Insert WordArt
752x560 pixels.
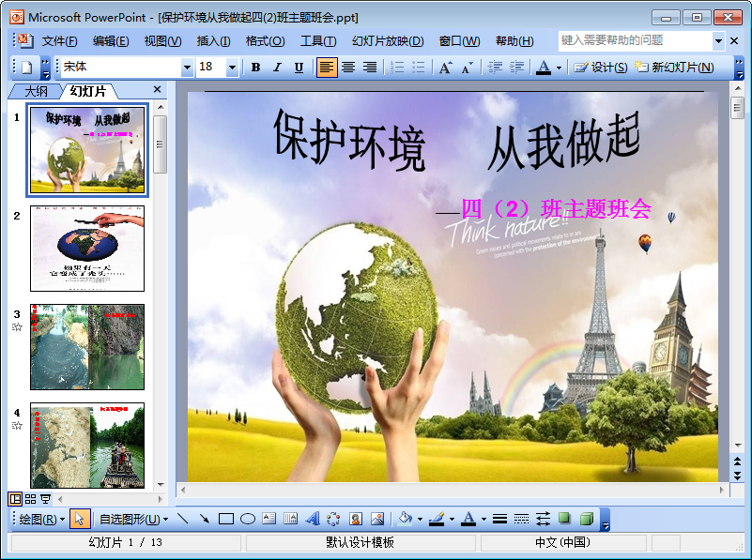tap(313, 519)
